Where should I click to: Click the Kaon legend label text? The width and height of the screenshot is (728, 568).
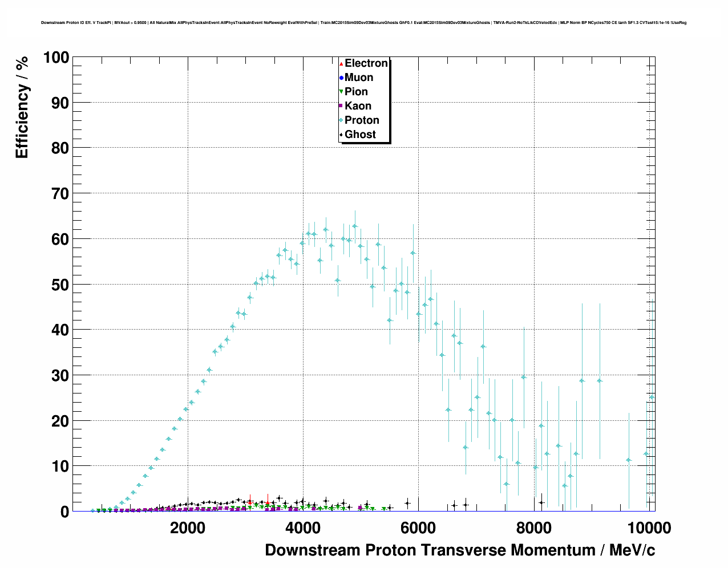(x=358, y=106)
